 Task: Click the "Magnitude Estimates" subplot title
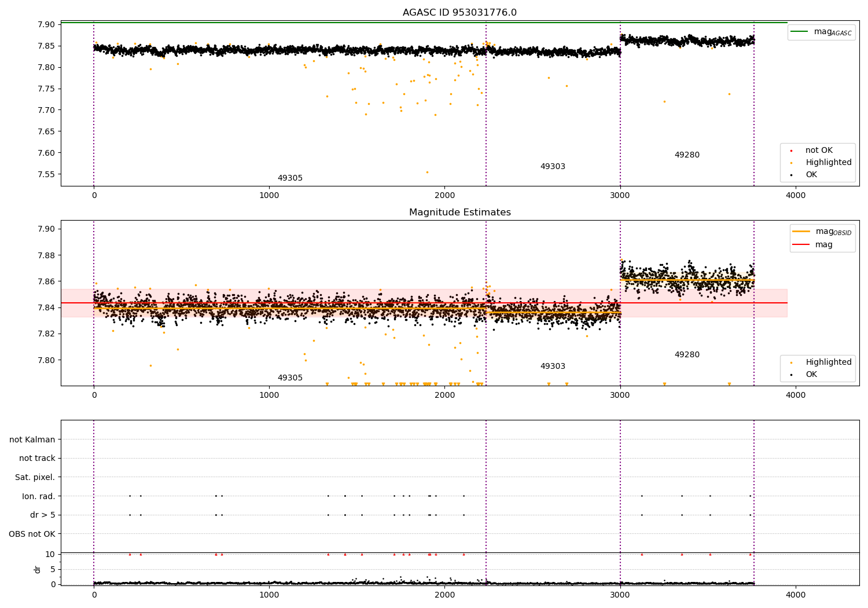459,213
